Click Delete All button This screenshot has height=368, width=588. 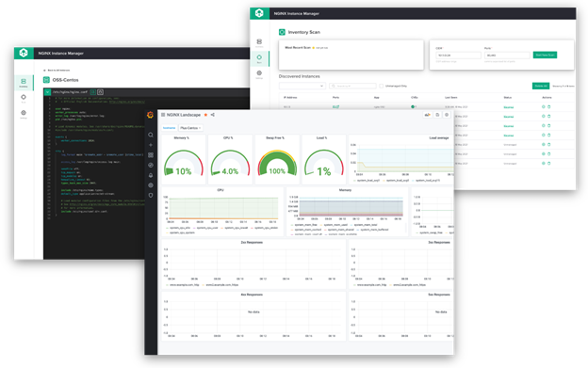(x=541, y=86)
